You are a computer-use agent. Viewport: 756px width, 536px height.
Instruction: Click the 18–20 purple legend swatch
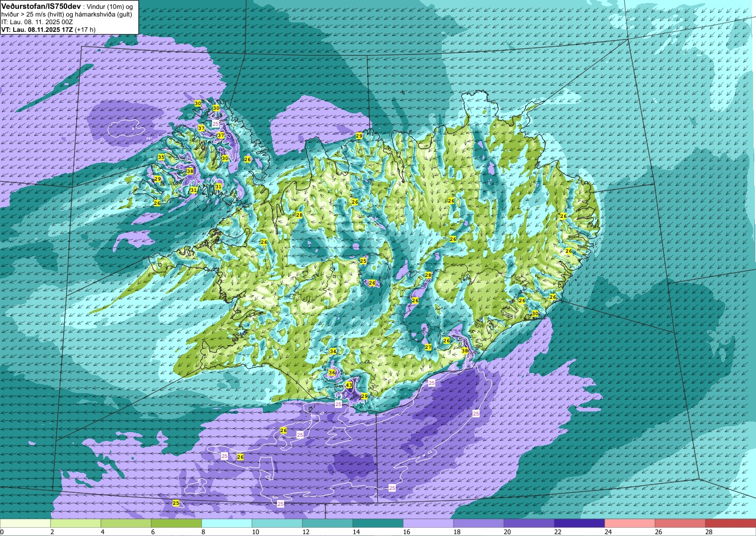(x=478, y=523)
